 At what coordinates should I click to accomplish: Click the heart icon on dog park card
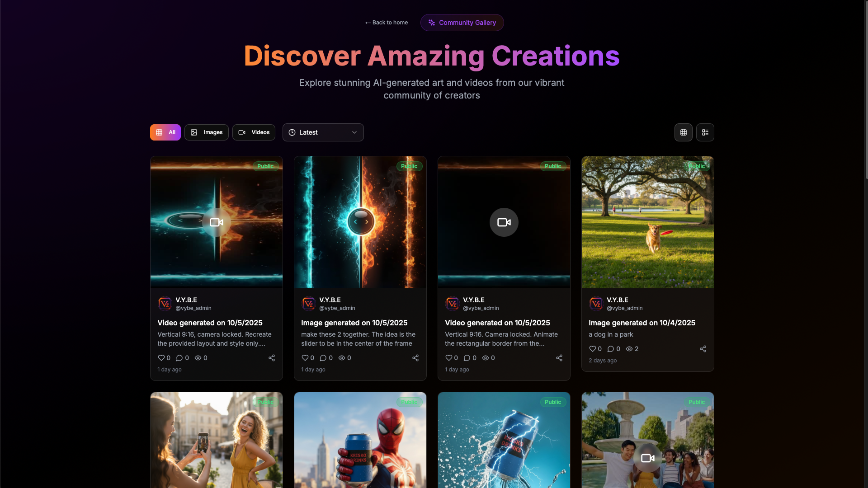point(592,349)
